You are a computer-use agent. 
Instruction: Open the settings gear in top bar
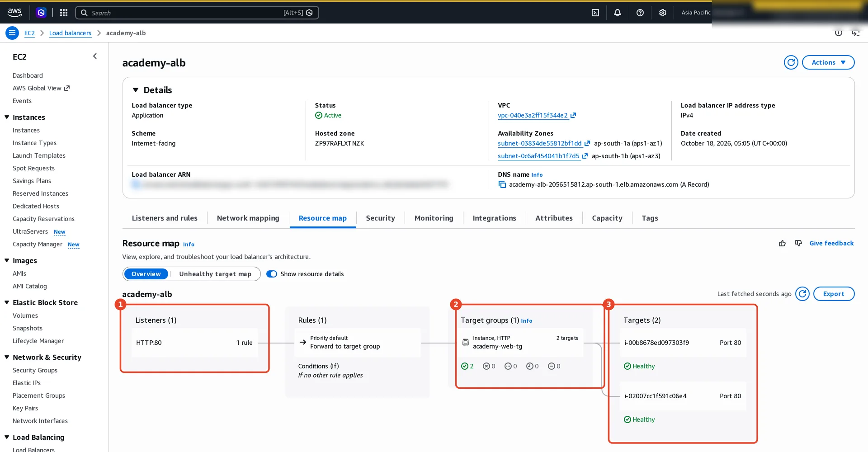[x=663, y=13]
